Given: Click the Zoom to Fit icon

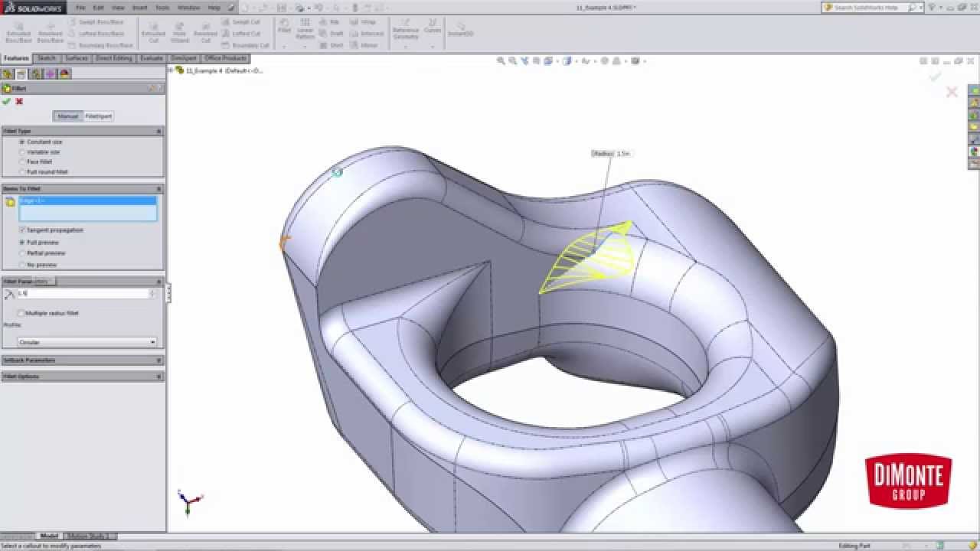Looking at the screenshot, I should [501, 60].
